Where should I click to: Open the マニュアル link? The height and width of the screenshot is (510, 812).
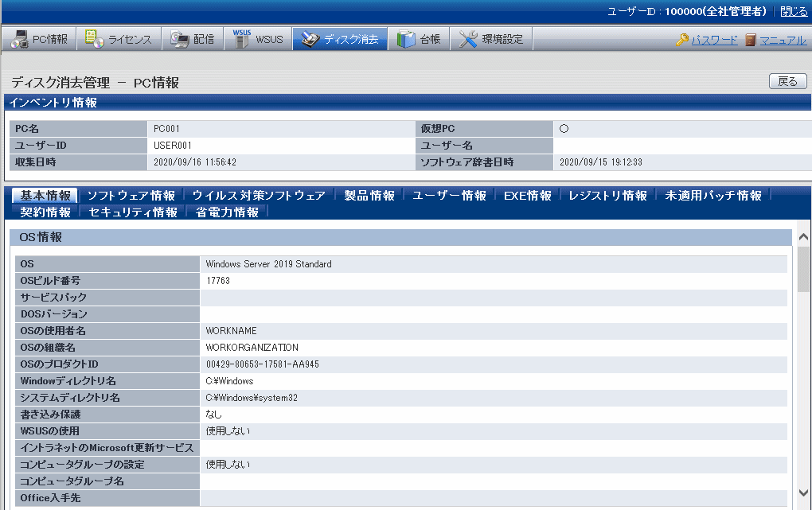coord(783,40)
